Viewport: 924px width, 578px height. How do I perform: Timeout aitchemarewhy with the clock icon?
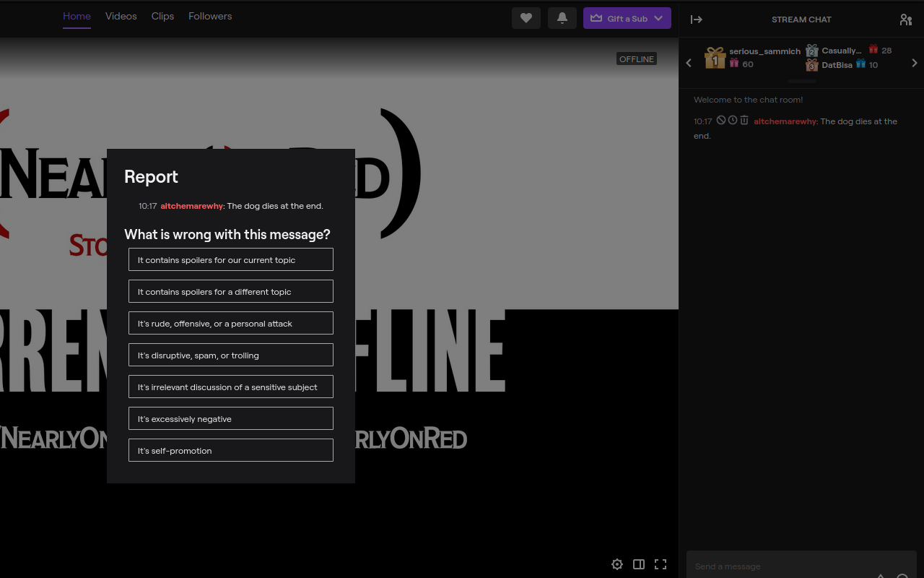tap(733, 120)
